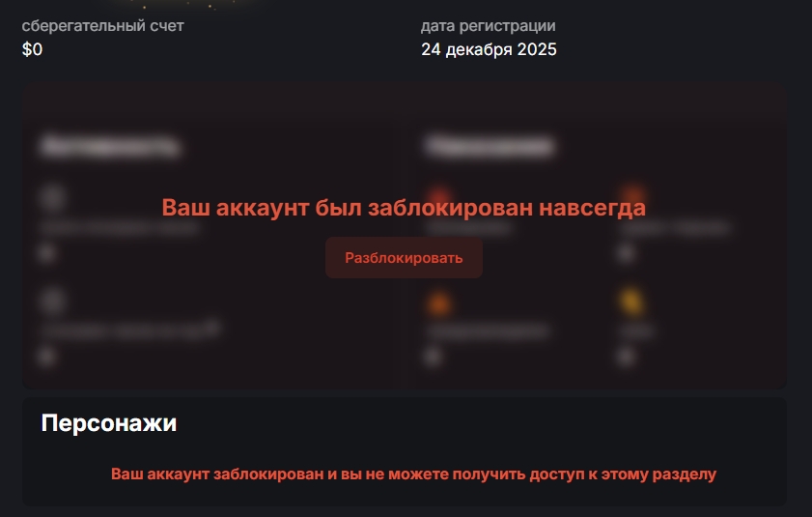Click the 'Ваш аккаунт был заблокирован навсегда' message
The image size is (812, 517).
tap(404, 208)
